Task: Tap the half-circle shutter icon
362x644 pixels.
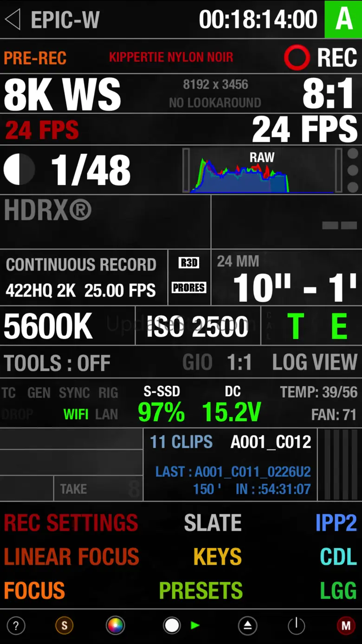Action: tap(19, 169)
